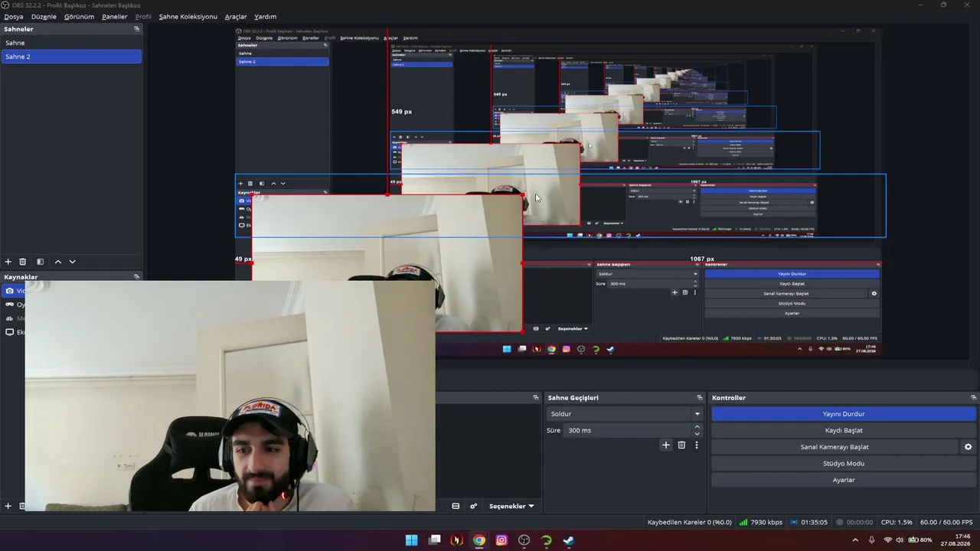Screen dimensions: 980x551
Task: Select scene 'Sahne' in list
Action: [71, 43]
